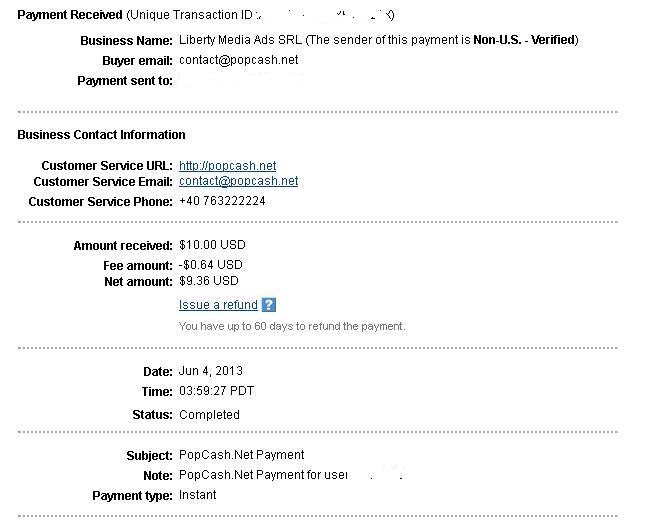The image size is (651, 523).
Task: Open the http://popcash.net customer service URL
Action: pos(228,166)
